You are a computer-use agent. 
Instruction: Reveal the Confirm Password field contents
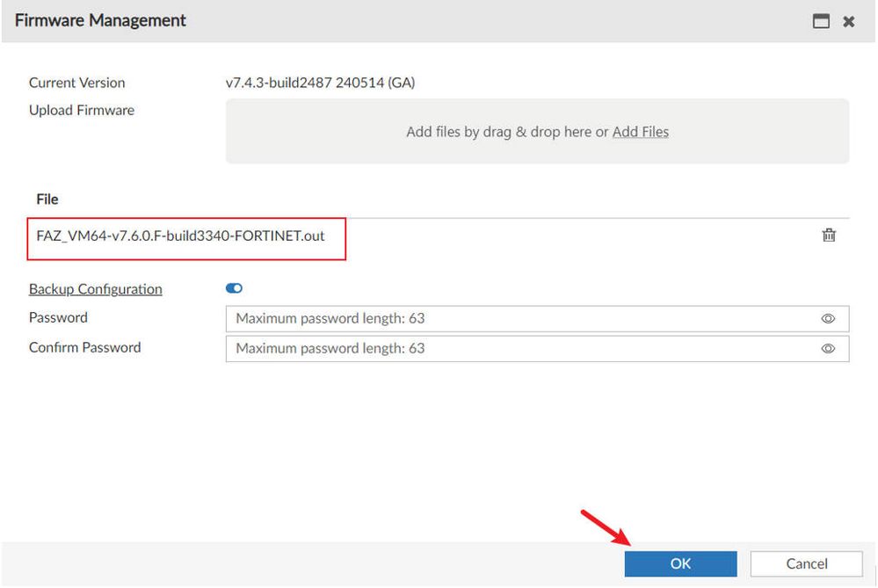828,348
